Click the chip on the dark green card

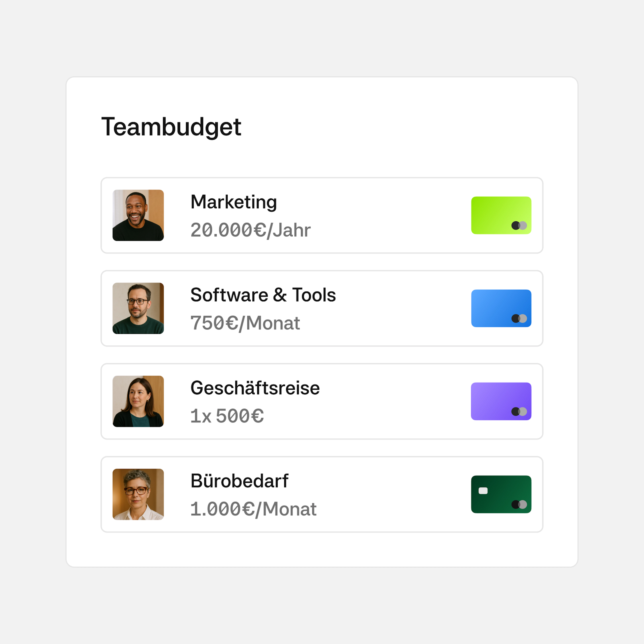click(x=483, y=491)
